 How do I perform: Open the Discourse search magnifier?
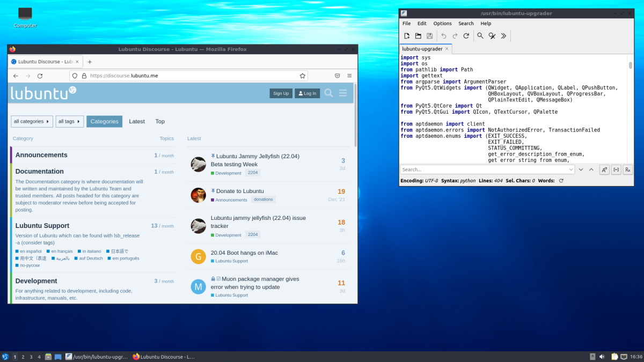328,93
